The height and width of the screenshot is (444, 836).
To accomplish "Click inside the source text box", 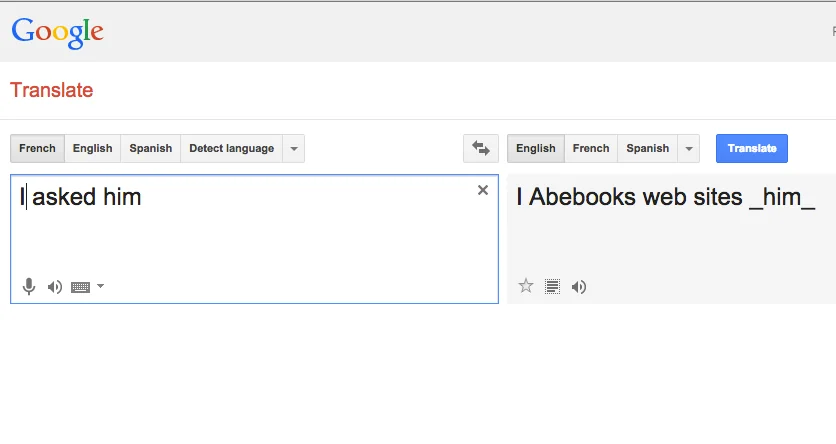I will pyautogui.click(x=254, y=239).
